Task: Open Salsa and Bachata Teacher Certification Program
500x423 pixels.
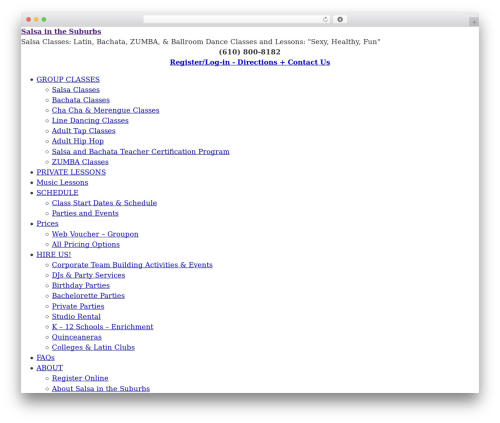Action: click(x=140, y=152)
